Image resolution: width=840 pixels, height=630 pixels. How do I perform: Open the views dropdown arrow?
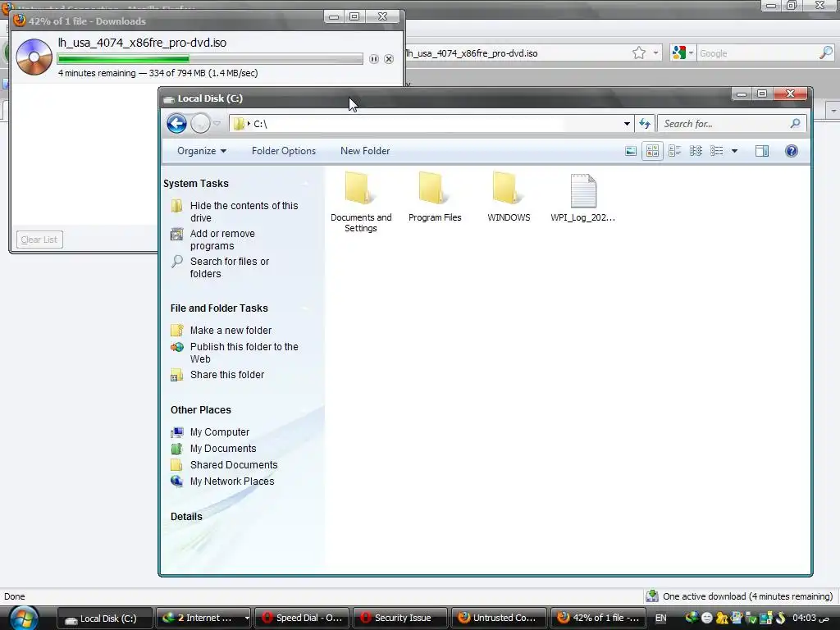[734, 151]
